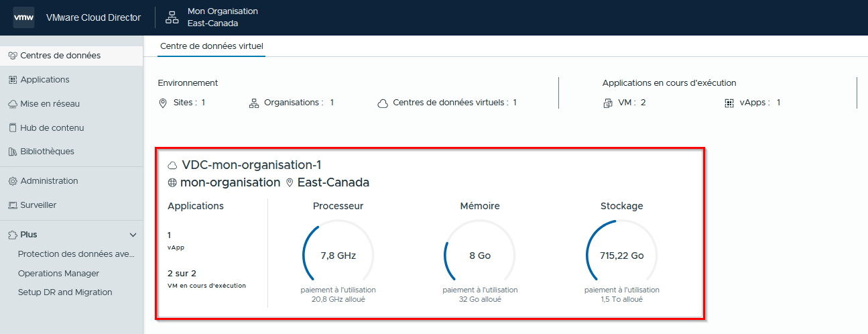This screenshot has height=334, width=868.
Task: Click the vApp count label in card
Action: tap(176, 247)
